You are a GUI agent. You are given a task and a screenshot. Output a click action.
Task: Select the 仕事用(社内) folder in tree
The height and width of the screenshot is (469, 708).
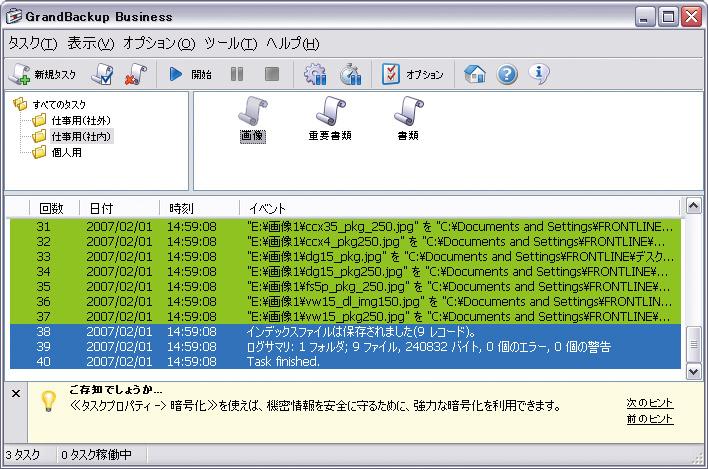[81, 136]
